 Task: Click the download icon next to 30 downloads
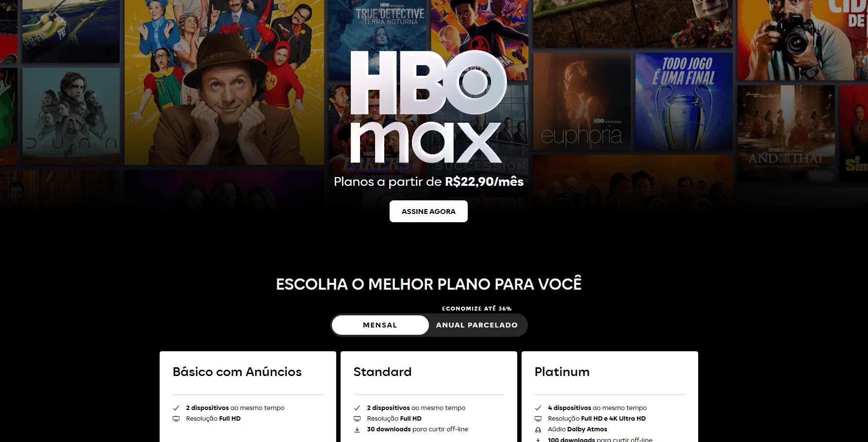tap(357, 429)
